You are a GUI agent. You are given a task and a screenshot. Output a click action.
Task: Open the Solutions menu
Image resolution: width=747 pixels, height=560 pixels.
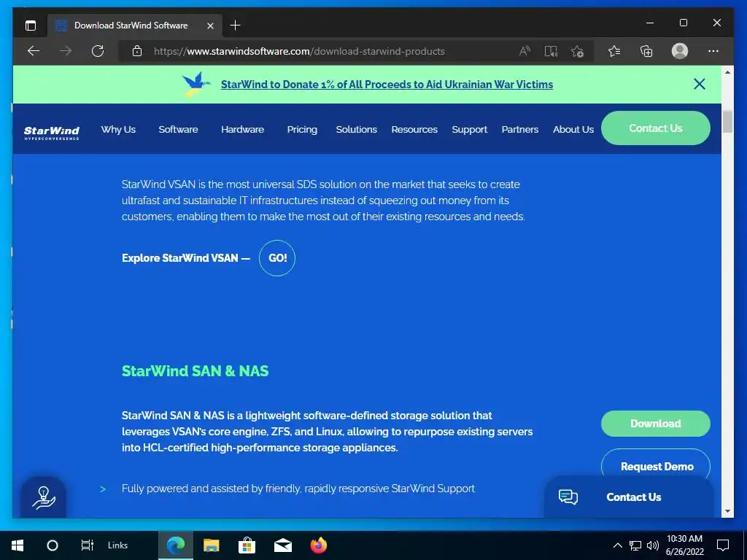tap(356, 130)
